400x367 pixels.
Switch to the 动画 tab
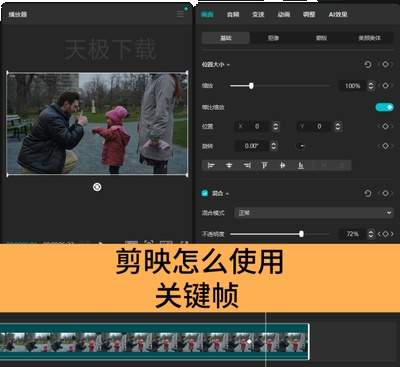[x=284, y=14]
